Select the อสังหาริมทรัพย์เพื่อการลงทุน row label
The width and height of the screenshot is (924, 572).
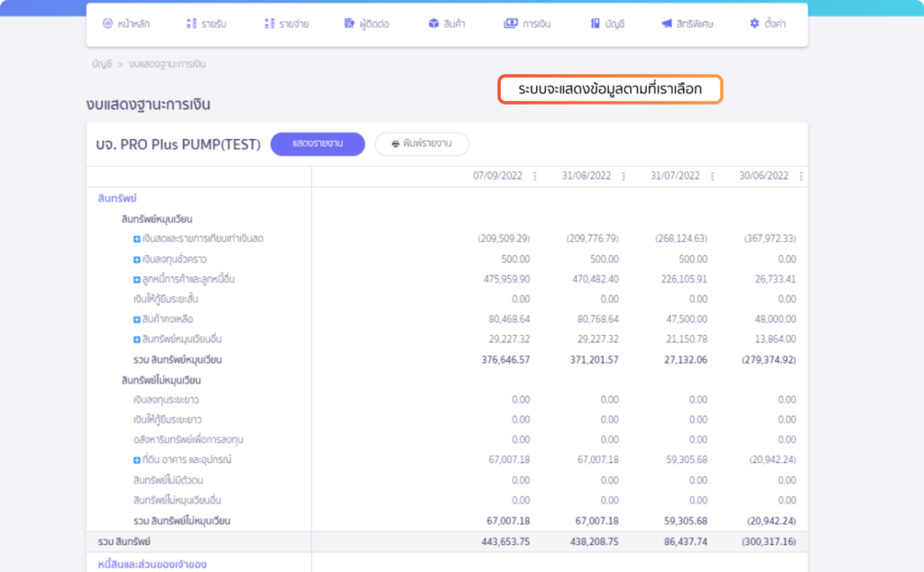(188, 440)
